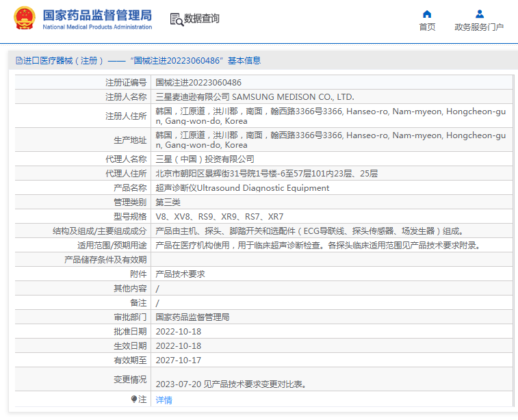This screenshot has width=518, height=420.
Task: Click the 注册证编号 label cell
Action: [x=126, y=83]
